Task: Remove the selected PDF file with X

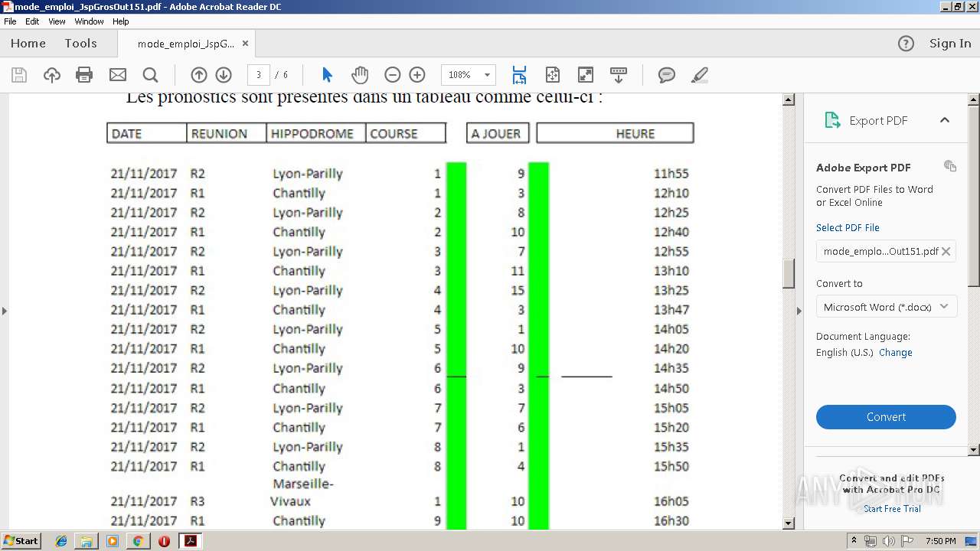Action: click(946, 251)
